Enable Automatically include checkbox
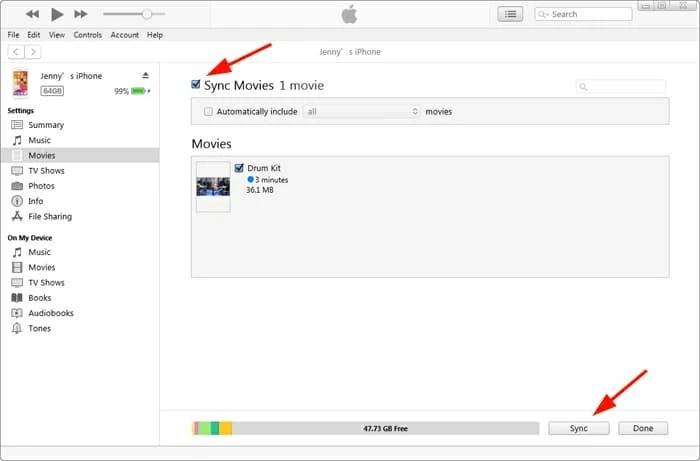Viewport: 700px width, 461px height. (x=208, y=112)
